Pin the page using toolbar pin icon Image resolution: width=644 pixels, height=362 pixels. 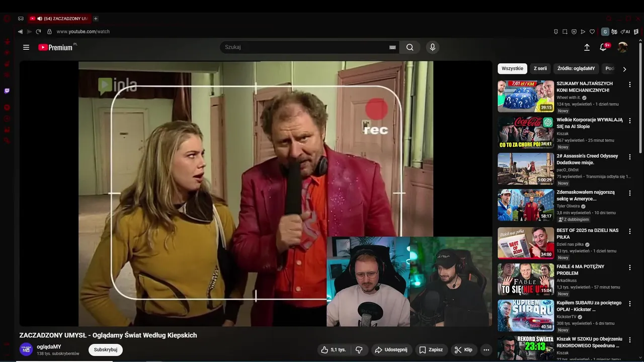pos(556,32)
